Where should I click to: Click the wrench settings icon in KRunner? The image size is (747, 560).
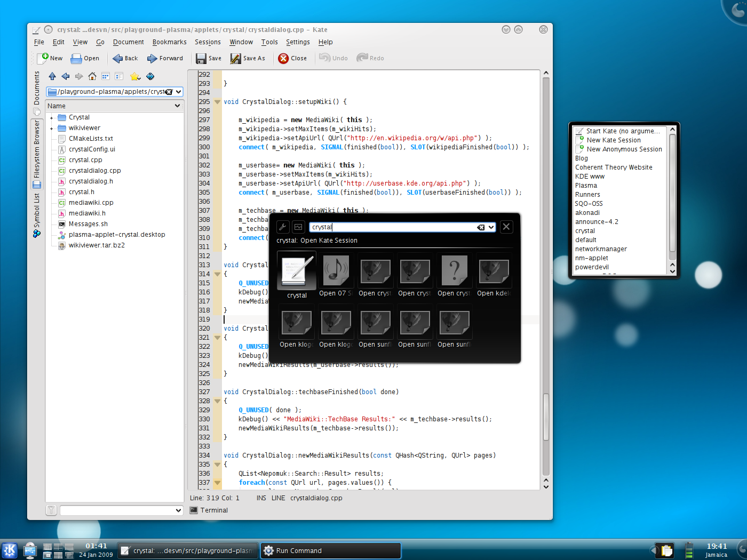(283, 227)
